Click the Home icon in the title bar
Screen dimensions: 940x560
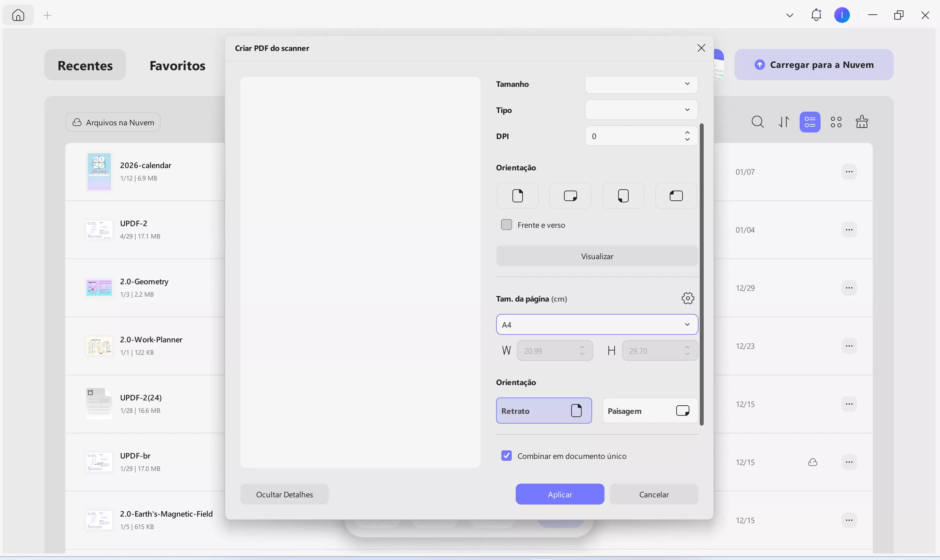(18, 15)
